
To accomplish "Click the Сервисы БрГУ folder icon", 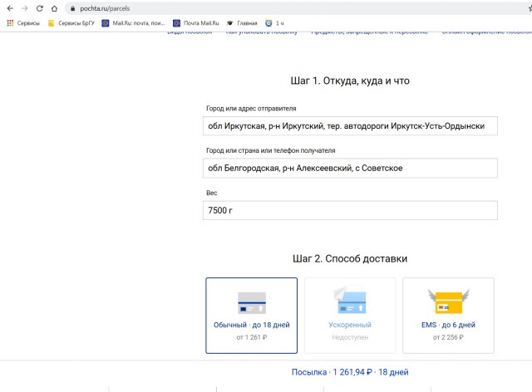I will pyautogui.click(x=51, y=23).
